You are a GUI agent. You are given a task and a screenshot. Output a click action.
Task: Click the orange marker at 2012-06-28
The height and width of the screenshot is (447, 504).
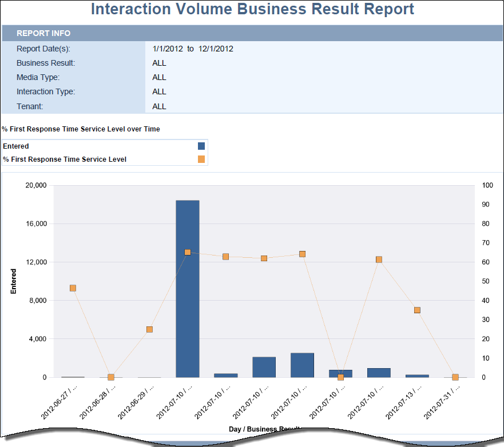[111, 377]
